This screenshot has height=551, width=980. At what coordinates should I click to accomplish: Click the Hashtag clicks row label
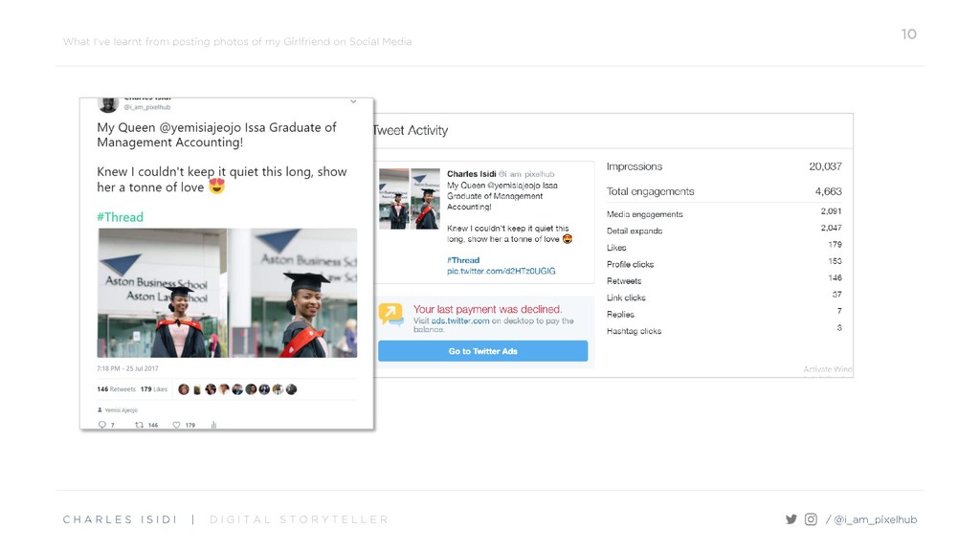(634, 331)
